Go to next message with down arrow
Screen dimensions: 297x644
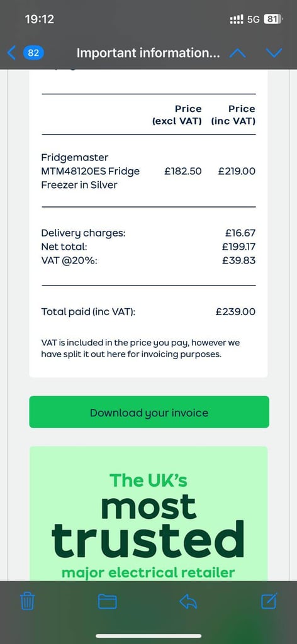pyautogui.click(x=274, y=53)
